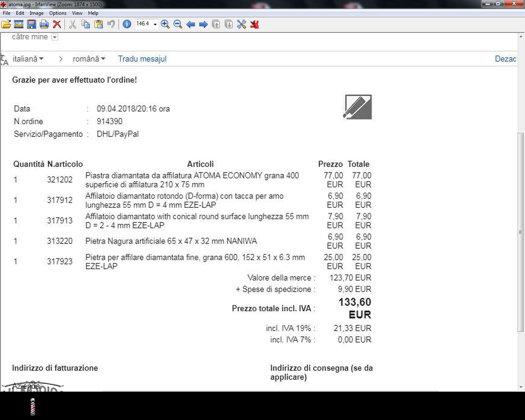Click article number 317912
This screenshot has width=525, height=420.
(x=60, y=200)
